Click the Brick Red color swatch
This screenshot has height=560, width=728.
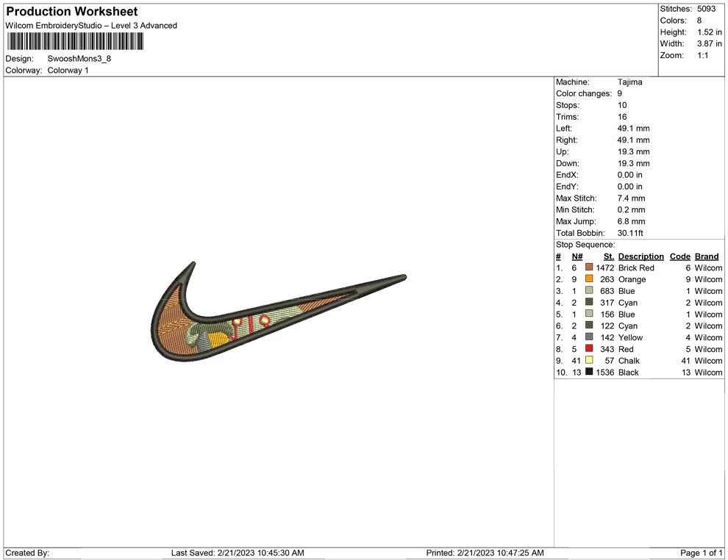pos(589,268)
